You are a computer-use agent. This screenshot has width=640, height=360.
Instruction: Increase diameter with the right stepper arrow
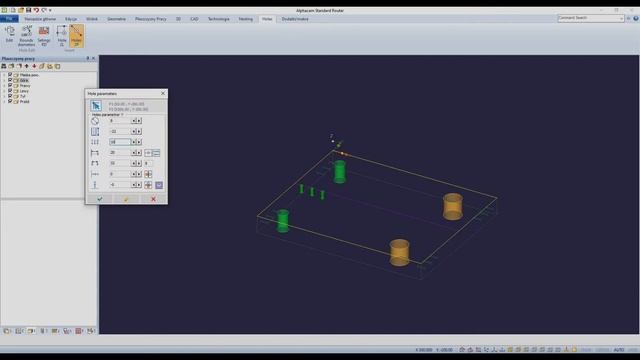pyautogui.click(x=139, y=121)
